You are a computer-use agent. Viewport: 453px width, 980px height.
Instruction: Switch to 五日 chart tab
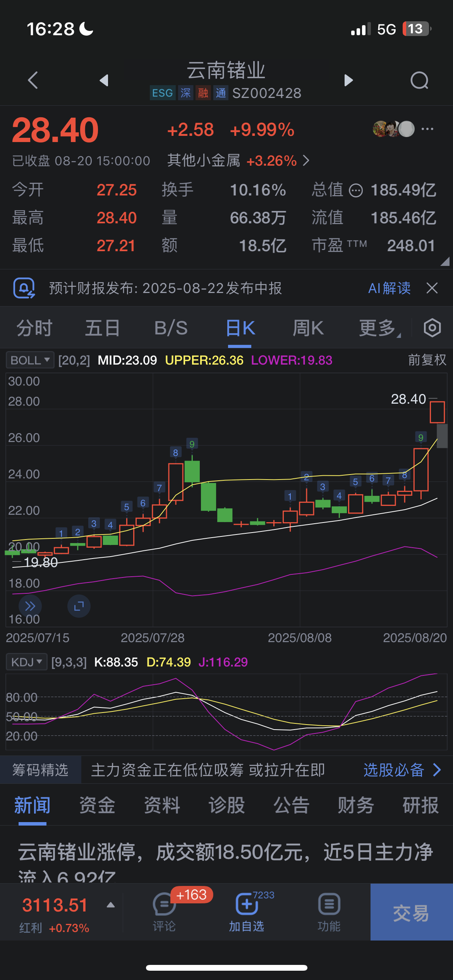click(x=103, y=328)
